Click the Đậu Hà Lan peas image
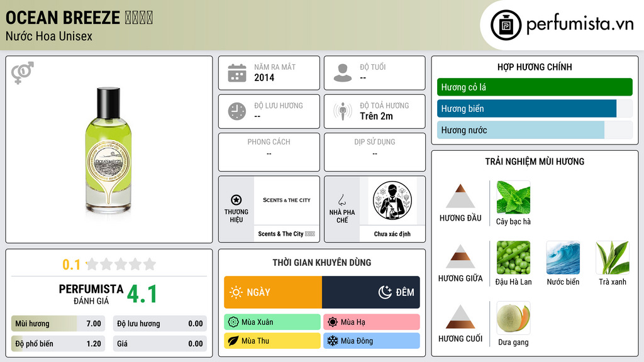Image resolution: width=644 pixels, height=362 pixels. (513, 258)
